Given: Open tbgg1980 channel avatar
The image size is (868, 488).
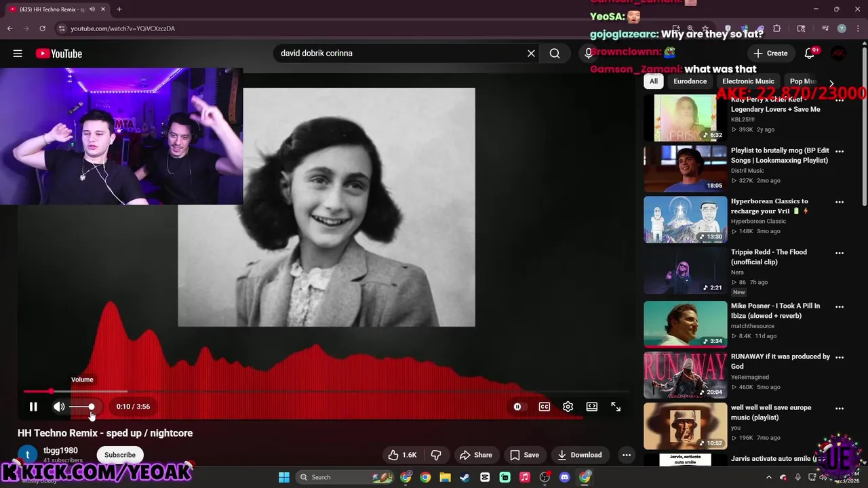Looking at the screenshot, I should [27, 455].
